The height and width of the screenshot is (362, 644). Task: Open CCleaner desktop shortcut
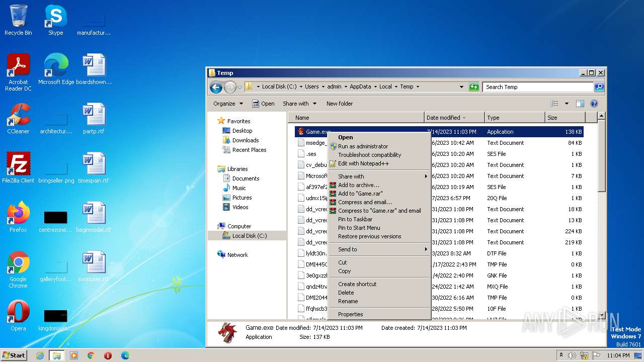18,119
